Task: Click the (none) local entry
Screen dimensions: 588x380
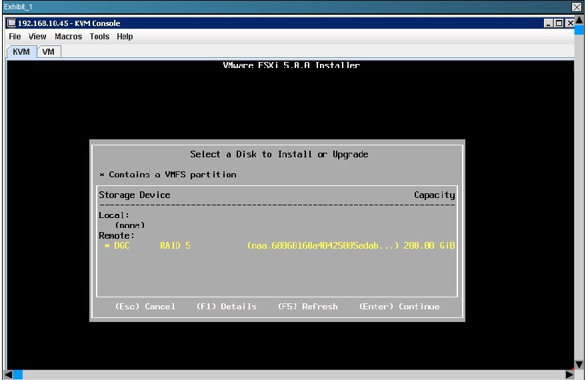Action: pos(130,225)
